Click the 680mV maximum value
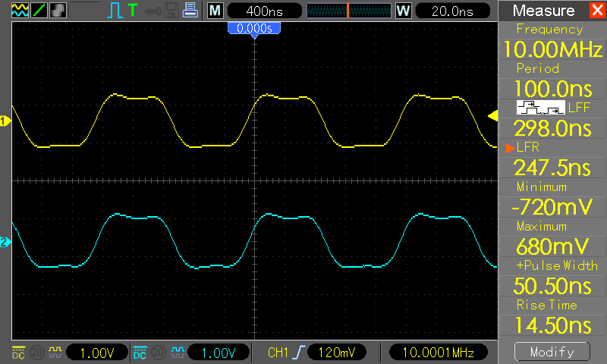 pos(552,246)
